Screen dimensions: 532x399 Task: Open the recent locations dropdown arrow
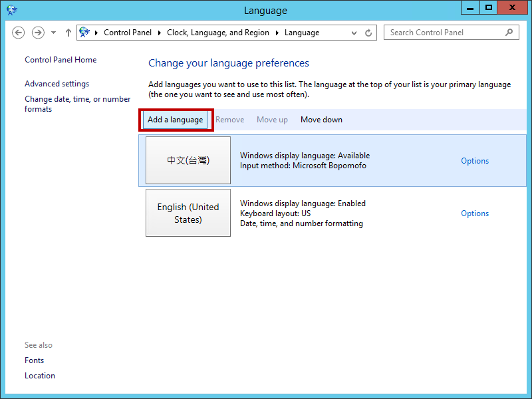tap(54, 33)
